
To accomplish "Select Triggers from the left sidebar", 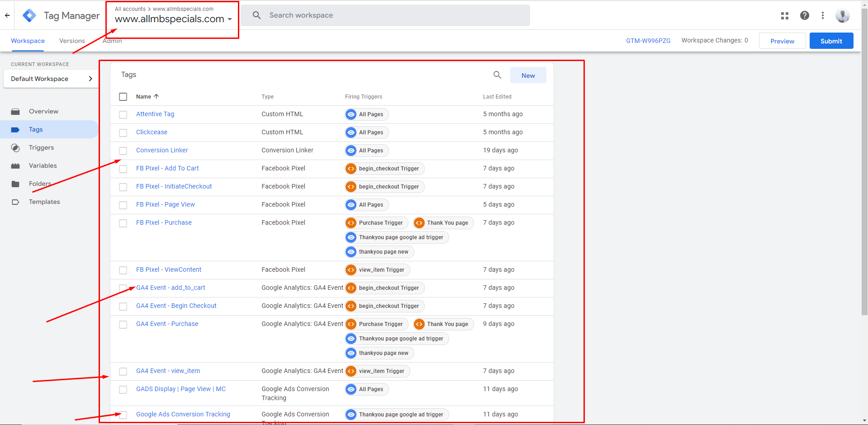I will click(41, 147).
